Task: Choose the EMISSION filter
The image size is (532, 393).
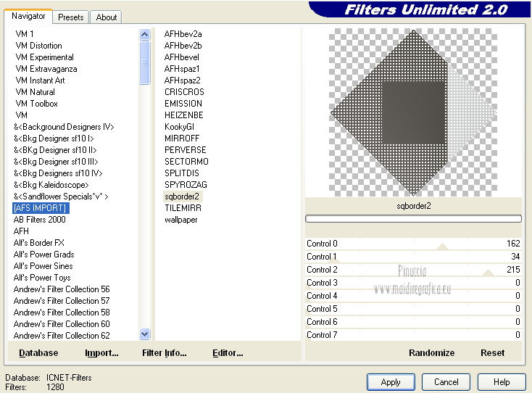Action: coord(183,104)
